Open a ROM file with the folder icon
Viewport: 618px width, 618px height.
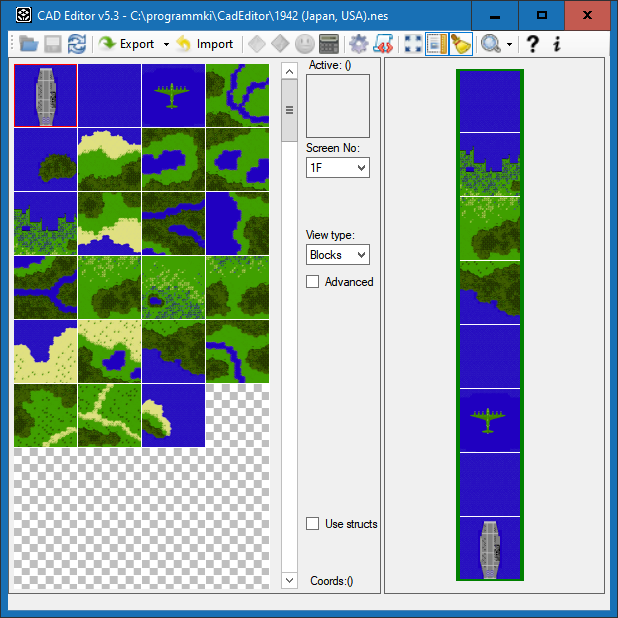pyautogui.click(x=29, y=44)
